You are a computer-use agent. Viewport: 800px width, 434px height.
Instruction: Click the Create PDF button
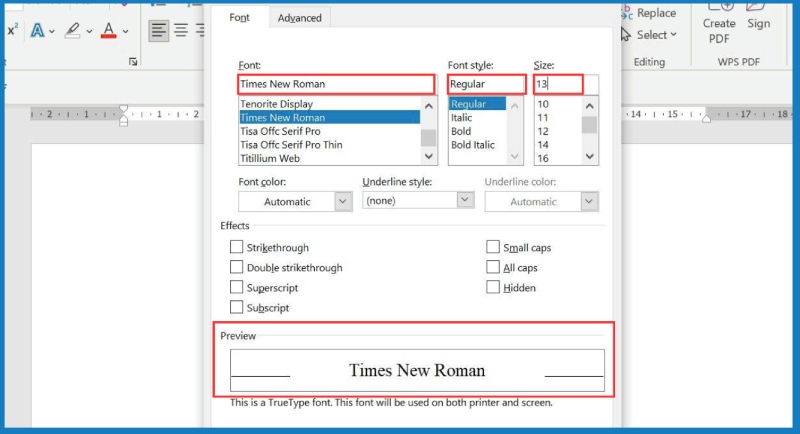pos(718,30)
